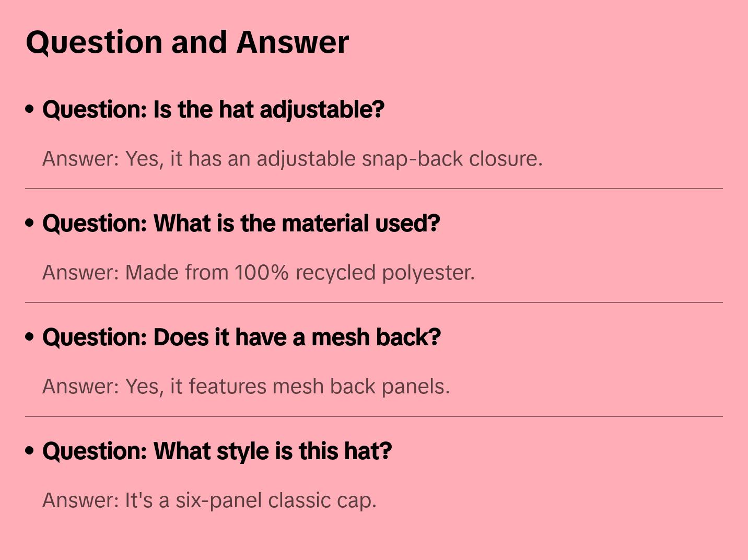748x560 pixels.
Task: Click the answer about the six-panel classic cap
Action: pos(209,500)
